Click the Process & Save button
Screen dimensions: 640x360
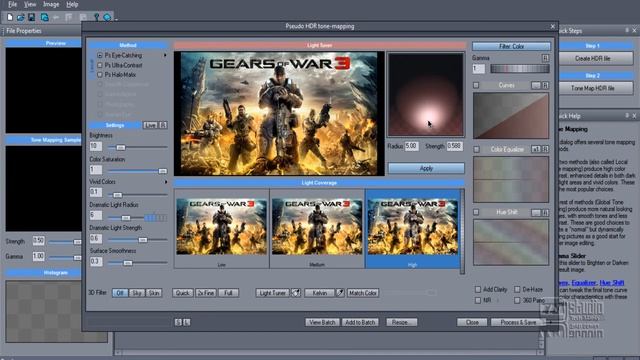coord(518,322)
